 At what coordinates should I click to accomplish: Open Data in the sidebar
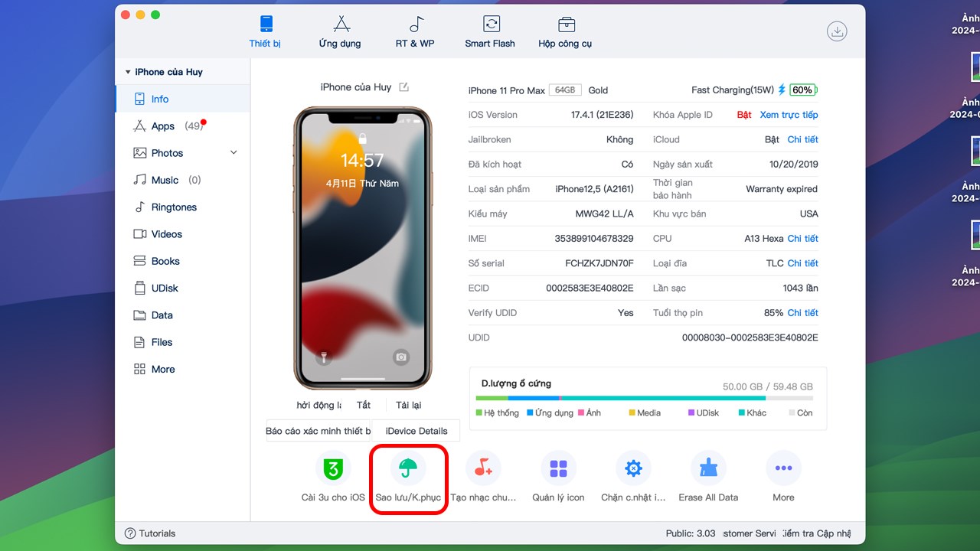tap(182, 315)
